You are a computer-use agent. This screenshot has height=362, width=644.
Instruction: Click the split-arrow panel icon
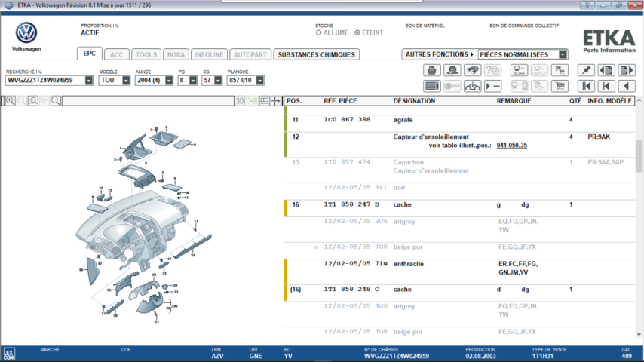point(275,100)
